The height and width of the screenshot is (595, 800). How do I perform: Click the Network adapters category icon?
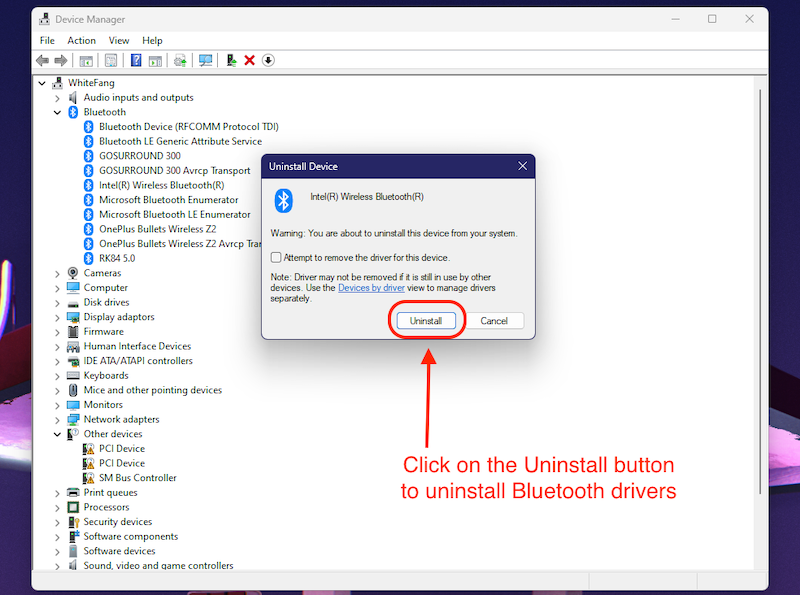pos(73,419)
